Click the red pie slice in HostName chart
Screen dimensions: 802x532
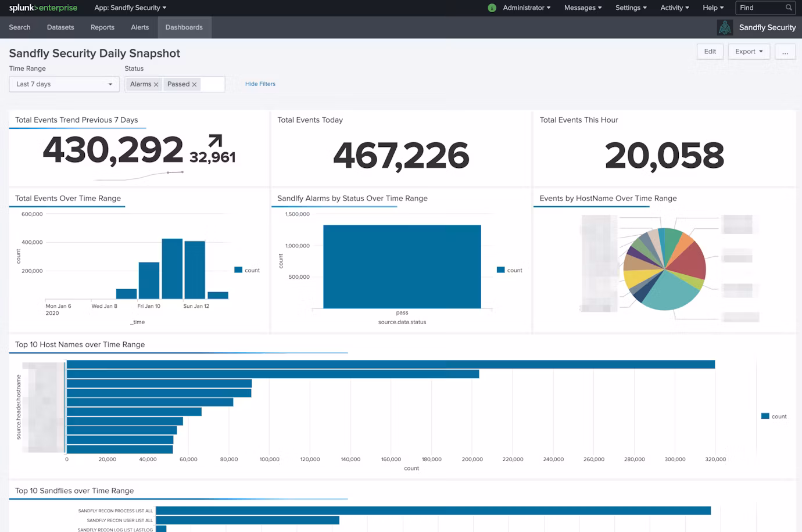tap(687, 261)
